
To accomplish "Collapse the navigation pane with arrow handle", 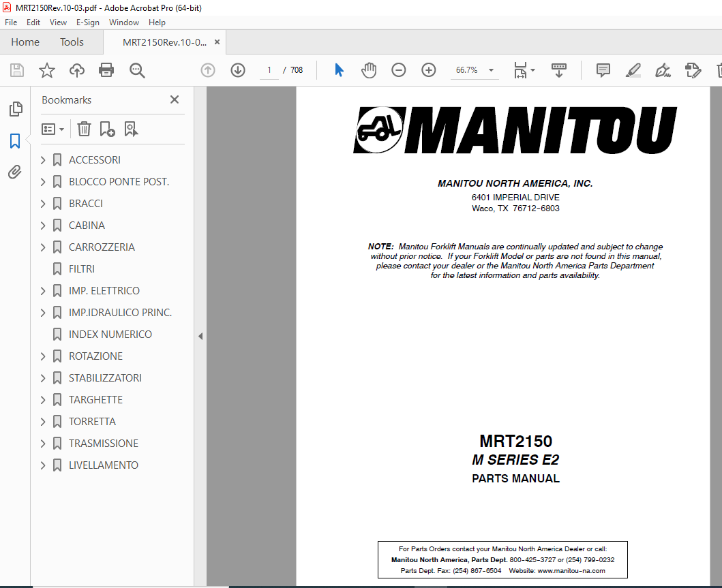I will (200, 337).
